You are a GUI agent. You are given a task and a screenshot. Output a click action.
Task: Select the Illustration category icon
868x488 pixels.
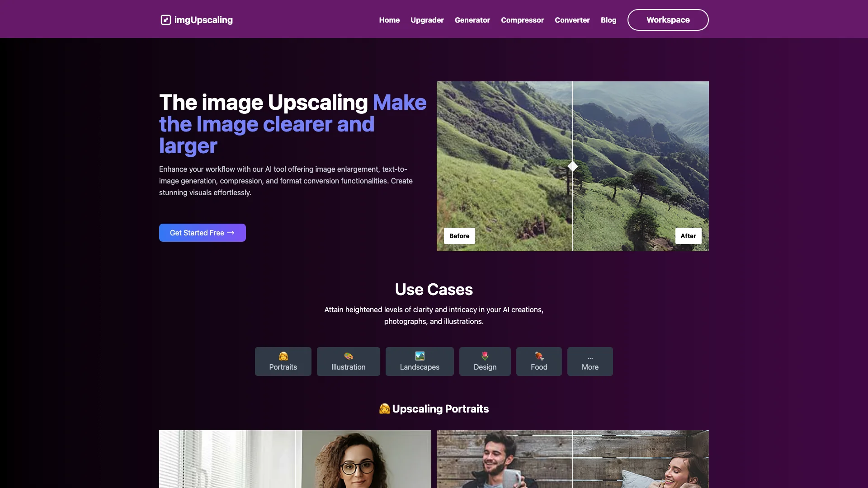coord(348,356)
